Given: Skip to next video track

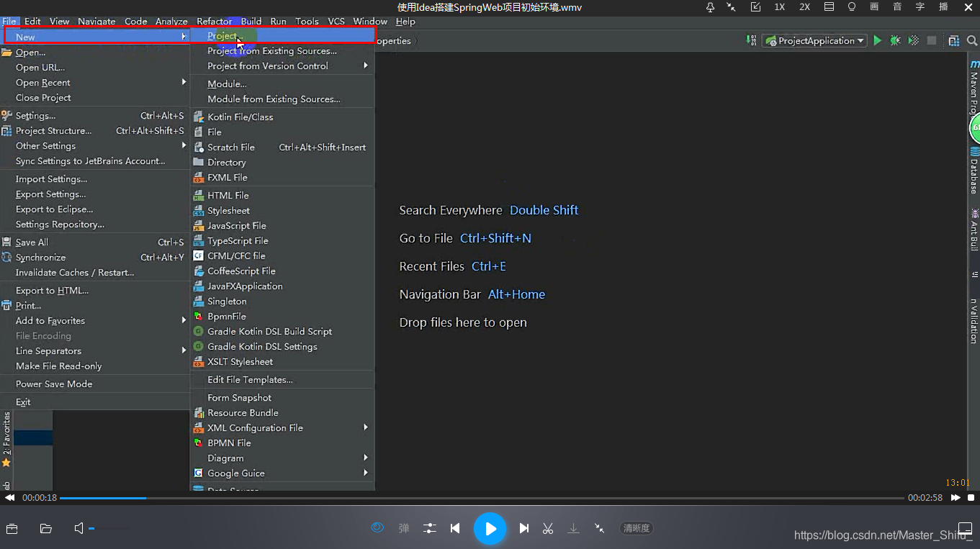Looking at the screenshot, I should point(524,528).
